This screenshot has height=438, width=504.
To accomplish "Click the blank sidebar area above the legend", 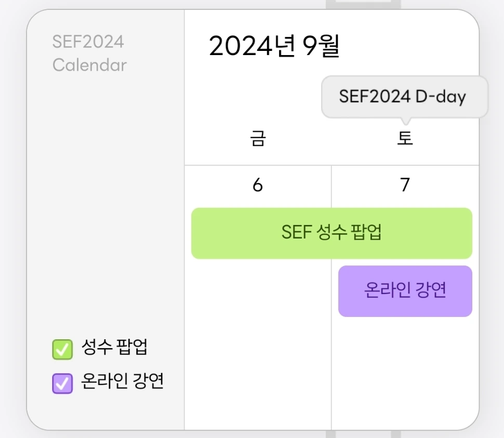I will (104, 208).
